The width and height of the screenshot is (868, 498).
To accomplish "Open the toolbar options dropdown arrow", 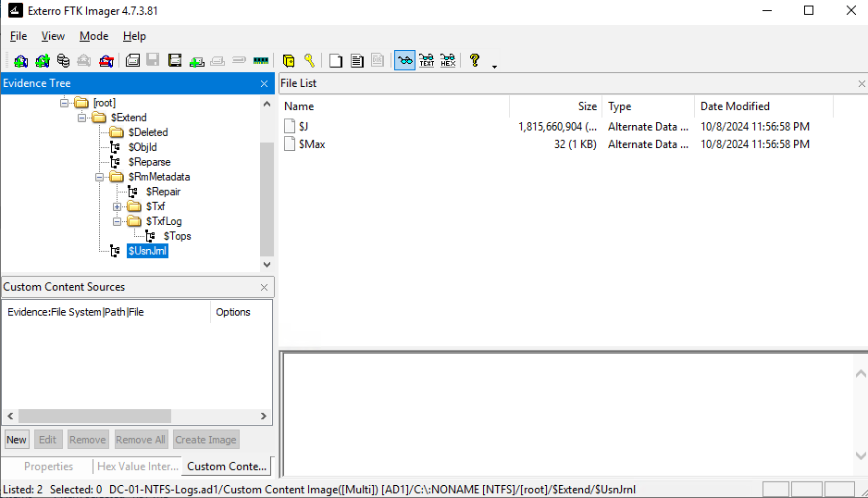I will tap(494, 66).
